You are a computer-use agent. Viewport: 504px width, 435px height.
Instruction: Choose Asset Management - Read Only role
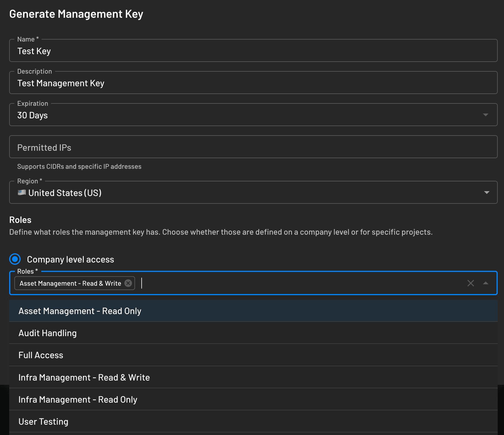80,311
